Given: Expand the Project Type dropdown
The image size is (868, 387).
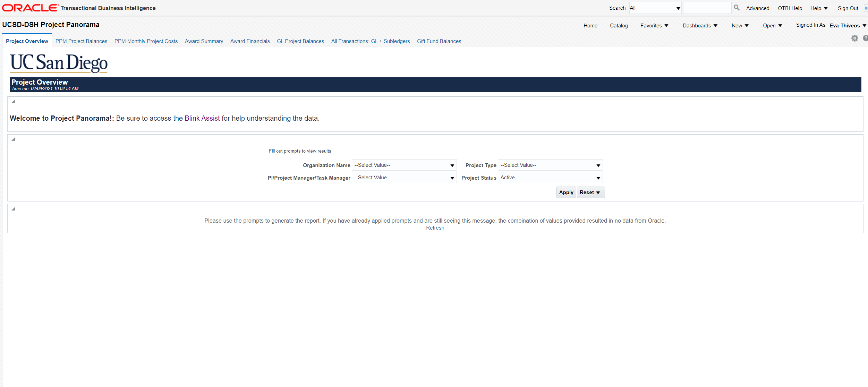Looking at the screenshot, I should (x=598, y=165).
